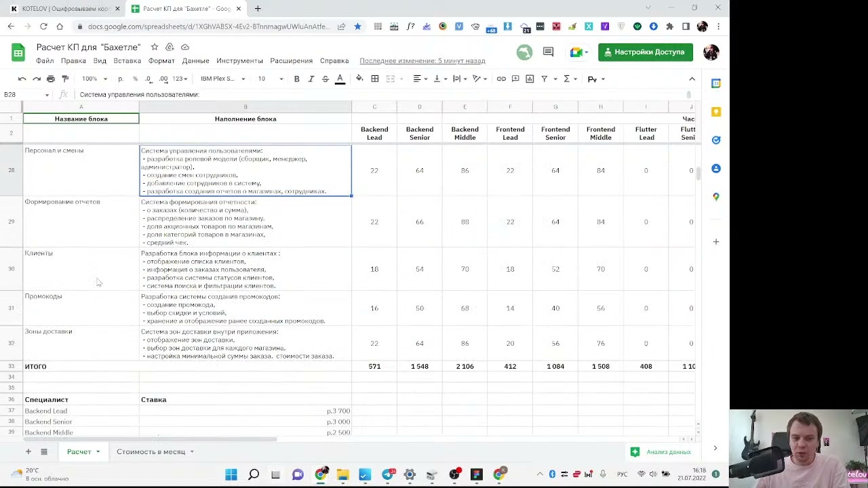
Task: Select the Клиенты cell
Action: (81, 269)
